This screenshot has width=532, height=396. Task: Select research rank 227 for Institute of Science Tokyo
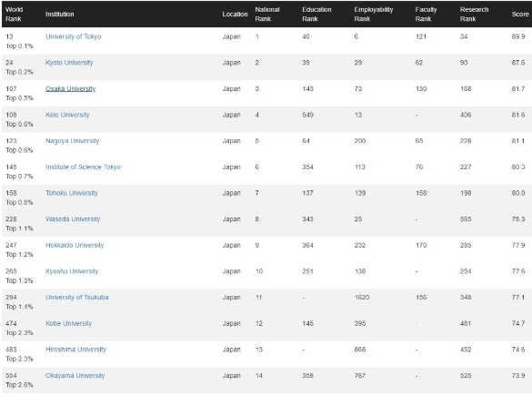click(466, 168)
